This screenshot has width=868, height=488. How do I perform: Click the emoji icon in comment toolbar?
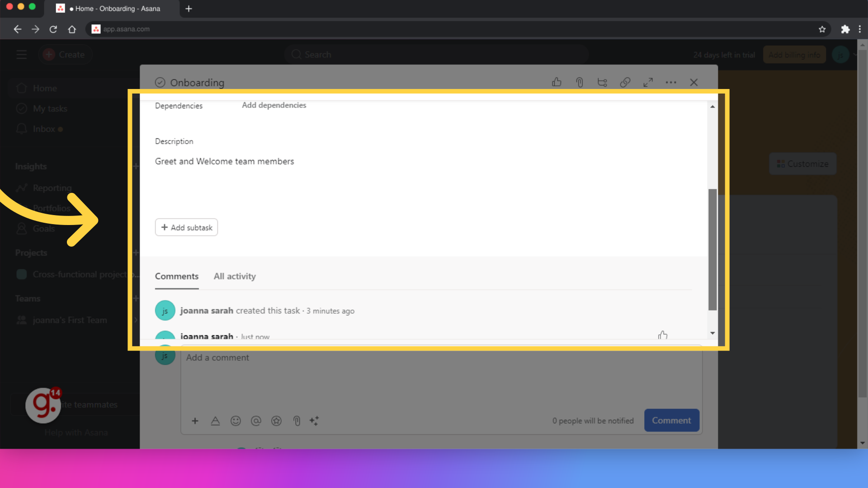click(x=236, y=421)
